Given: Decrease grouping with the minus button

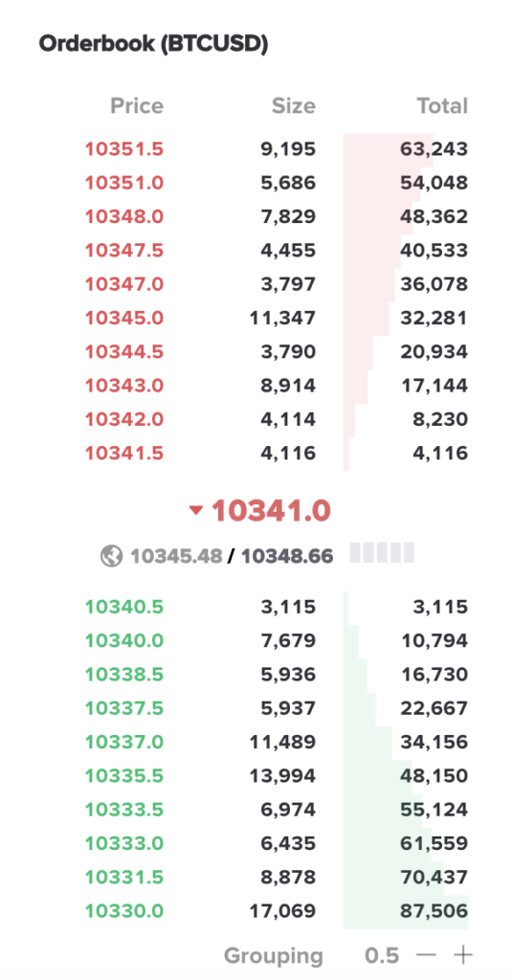Looking at the screenshot, I should 426,956.
